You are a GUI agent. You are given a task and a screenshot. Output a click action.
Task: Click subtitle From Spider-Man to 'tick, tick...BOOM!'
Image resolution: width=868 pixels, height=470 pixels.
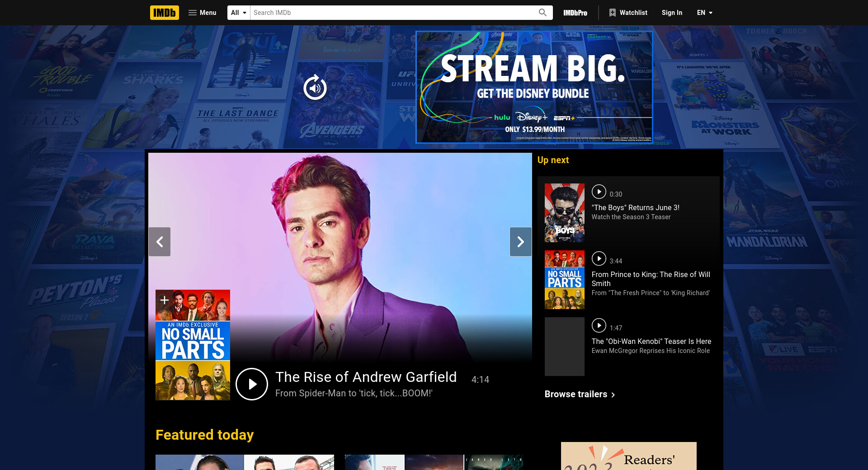pyautogui.click(x=354, y=393)
